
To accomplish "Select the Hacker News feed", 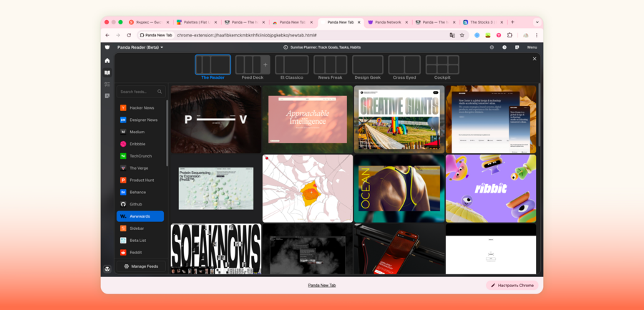I will coord(140,107).
